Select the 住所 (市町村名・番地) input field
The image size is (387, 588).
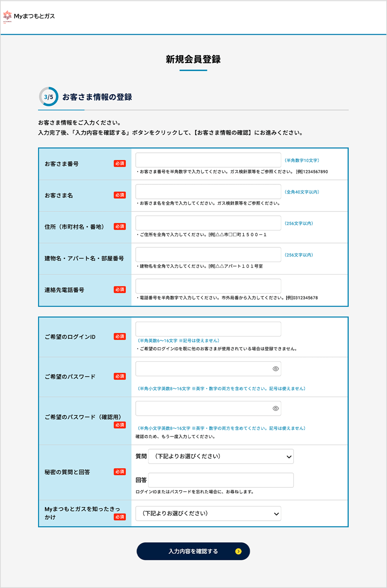(x=208, y=223)
